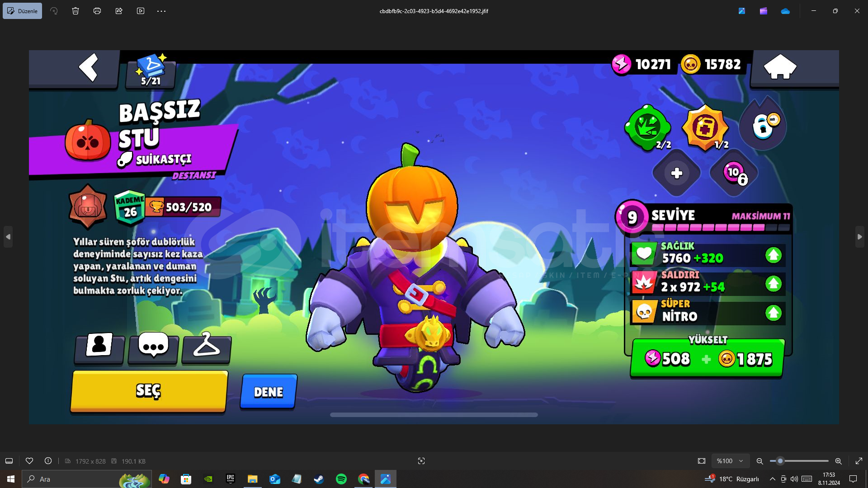Open the OneDrive cloud icon

(x=785, y=11)
